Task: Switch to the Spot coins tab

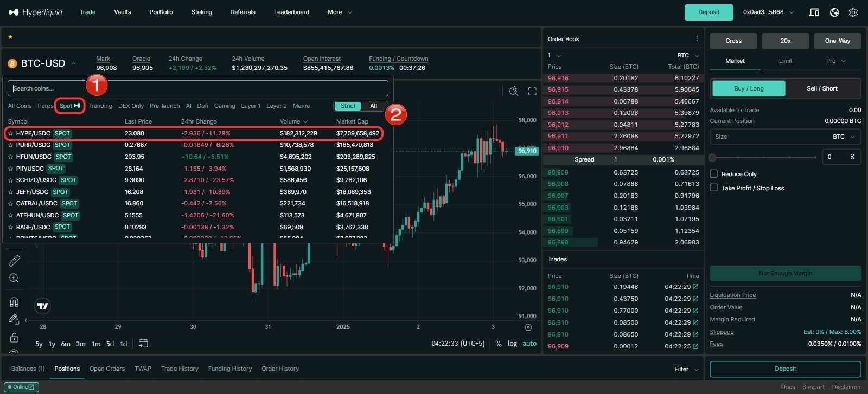Action: [x=70, y=106]
